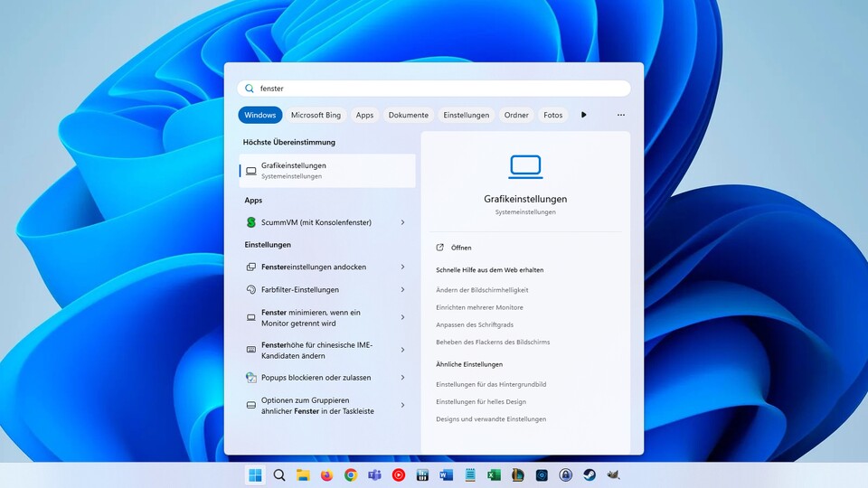Launch Google Chrome from the taskbar
Image resolution: width=868 pixels, height=488 pixels.
point(351,475)
